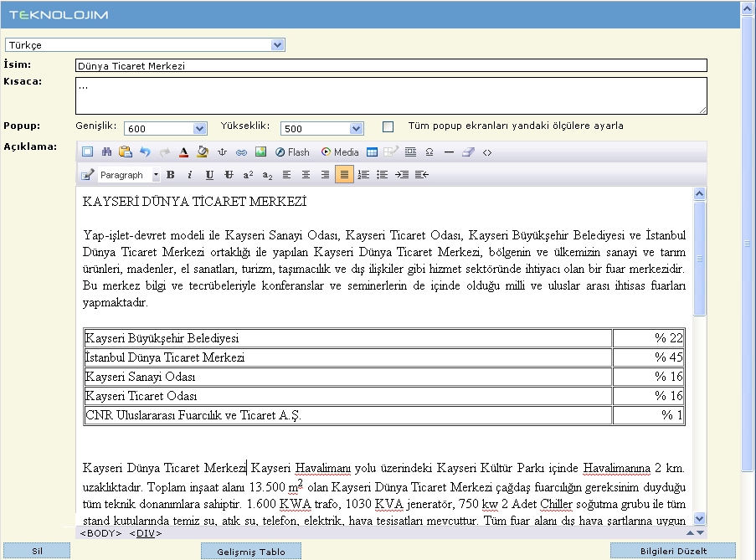This screenshot has height=560, width=756.
Task: Select the <BODY> tag in the path bar
Action: click(x=100, y=533)
